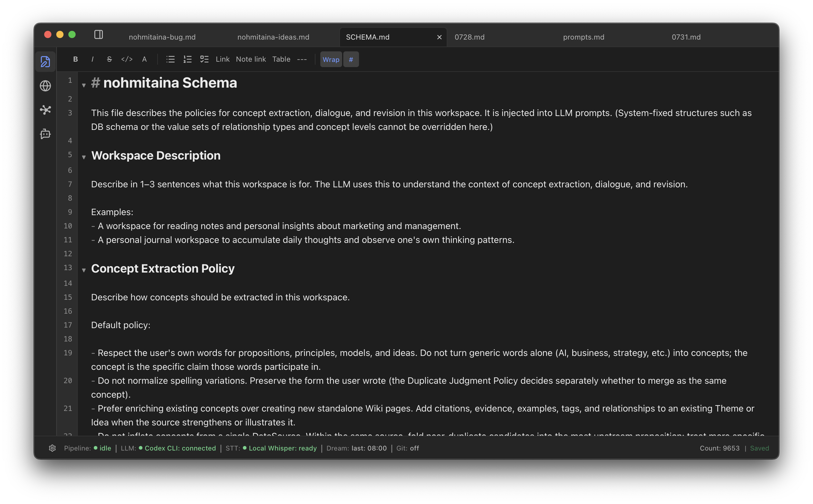Click the text highlight A button
The width and height of the screenshot is (813, 504).
pyautogui.click(x=144, y=59)
